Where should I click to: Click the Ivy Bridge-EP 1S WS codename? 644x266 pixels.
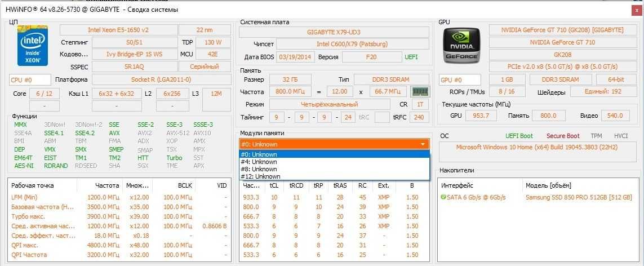(135, 54)
